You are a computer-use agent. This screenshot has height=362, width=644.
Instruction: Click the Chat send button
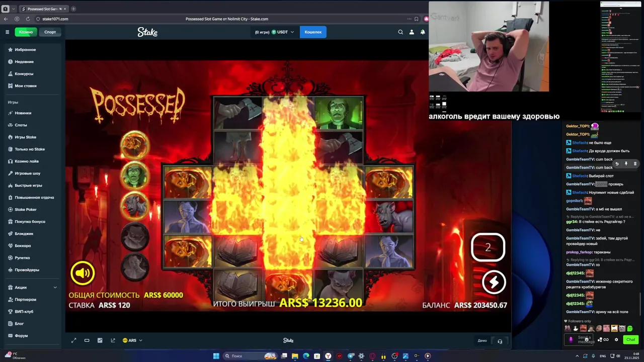[630, 339]
